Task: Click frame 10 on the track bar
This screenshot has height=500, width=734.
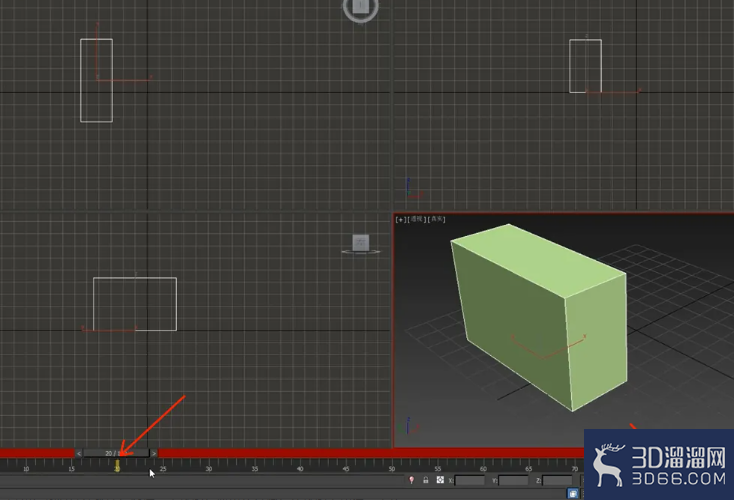Action: (26, 468)
